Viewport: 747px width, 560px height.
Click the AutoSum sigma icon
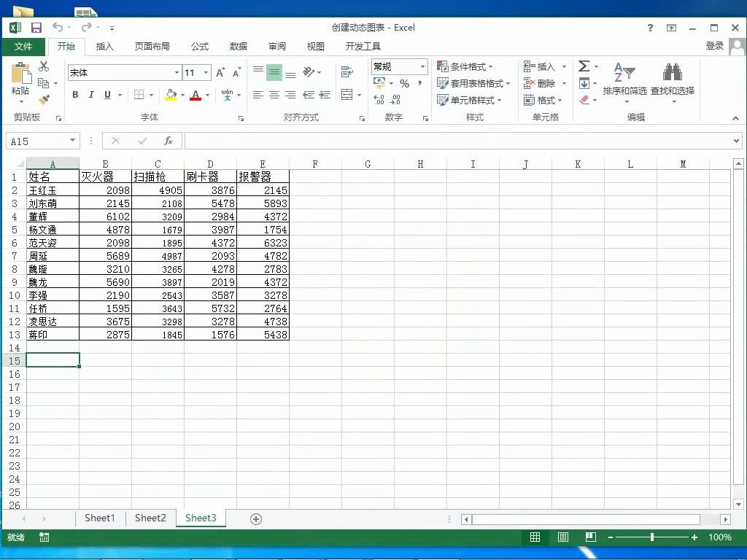tap(584, 66)
